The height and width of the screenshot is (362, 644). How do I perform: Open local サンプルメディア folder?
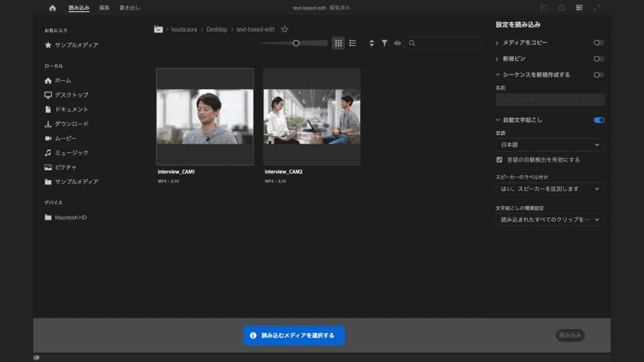77,182
